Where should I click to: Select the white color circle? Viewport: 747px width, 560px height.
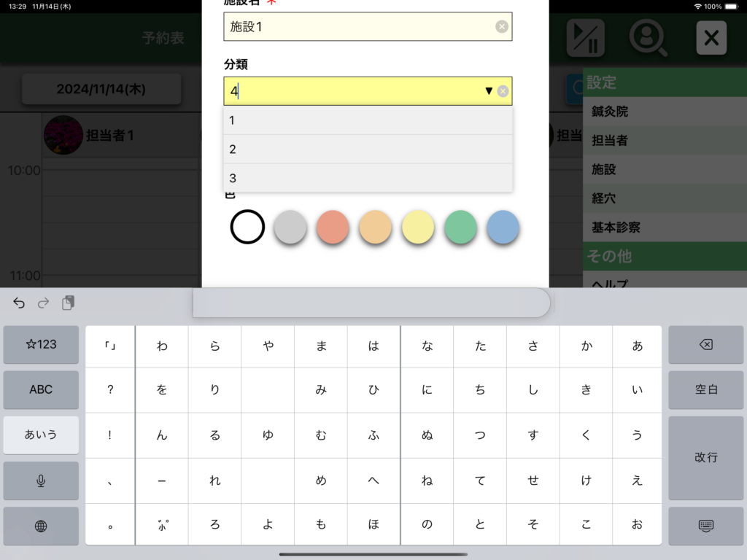247,227
